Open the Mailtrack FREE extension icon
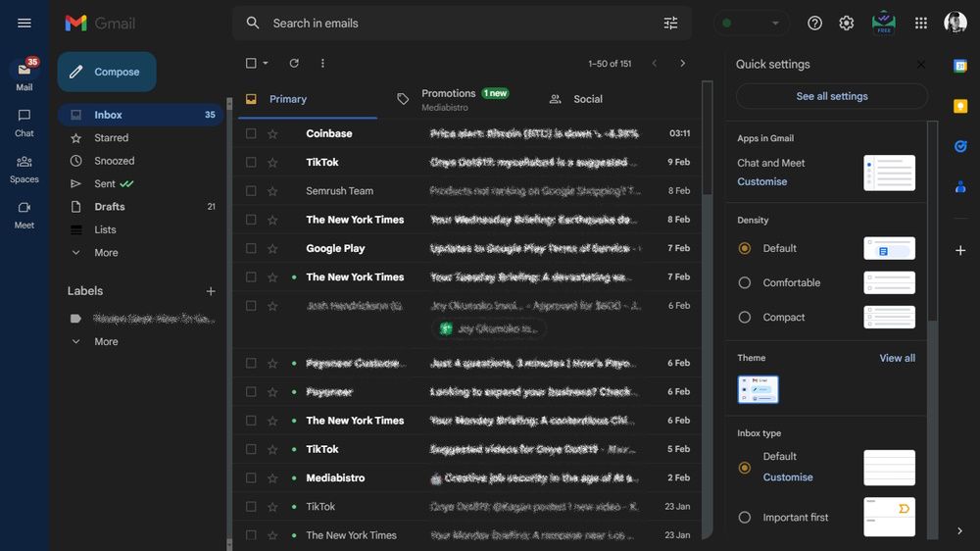980x551 pixels. coord(884,24)
